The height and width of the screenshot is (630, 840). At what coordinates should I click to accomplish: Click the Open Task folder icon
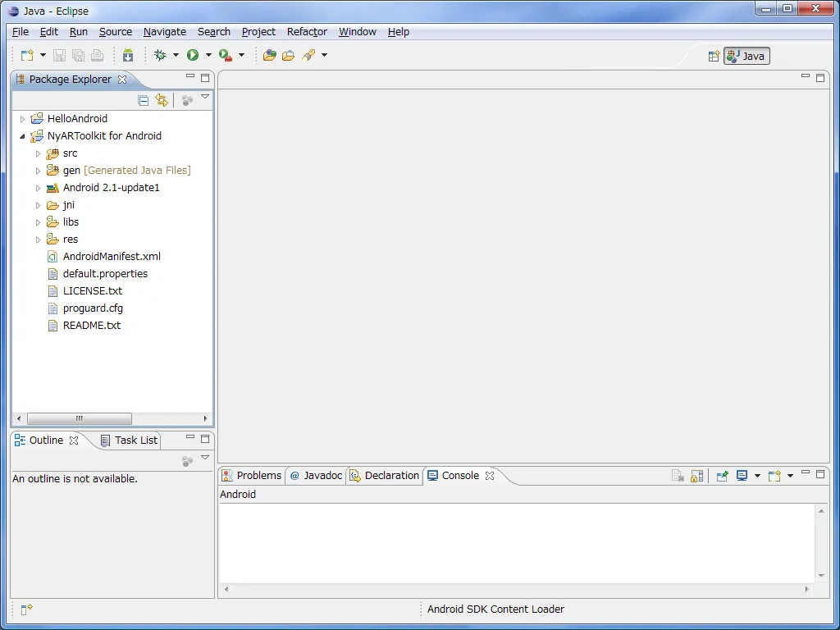pos(288,55)
